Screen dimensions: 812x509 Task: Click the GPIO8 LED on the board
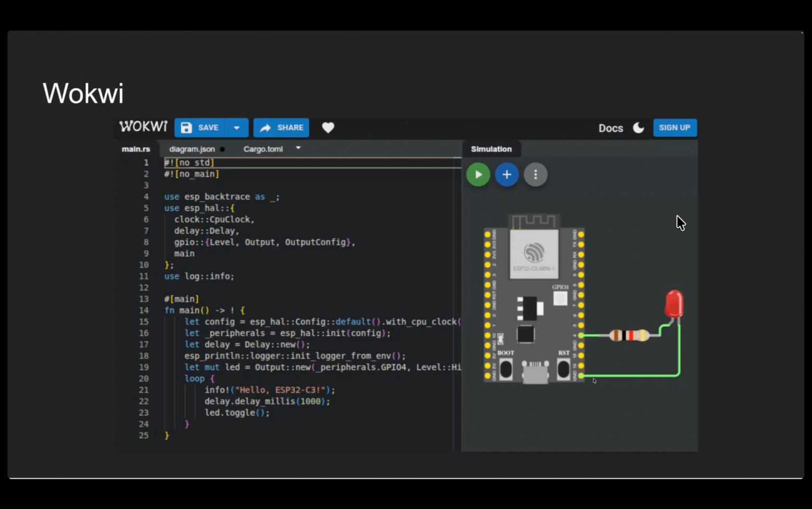(x=560, y=299)
